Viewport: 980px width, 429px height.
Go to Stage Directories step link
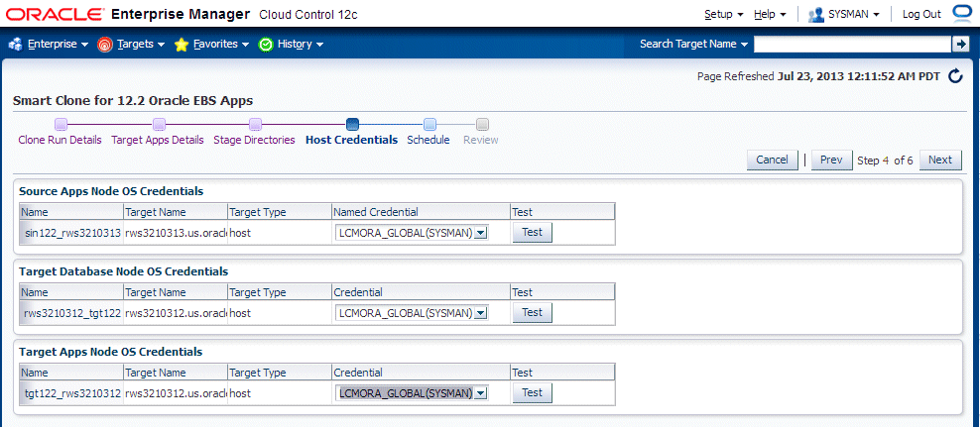point(254,140)
